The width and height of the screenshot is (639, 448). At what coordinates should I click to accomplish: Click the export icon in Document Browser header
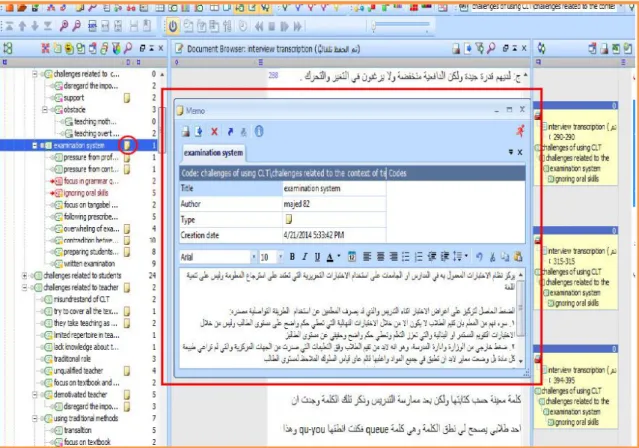[468, 49]
